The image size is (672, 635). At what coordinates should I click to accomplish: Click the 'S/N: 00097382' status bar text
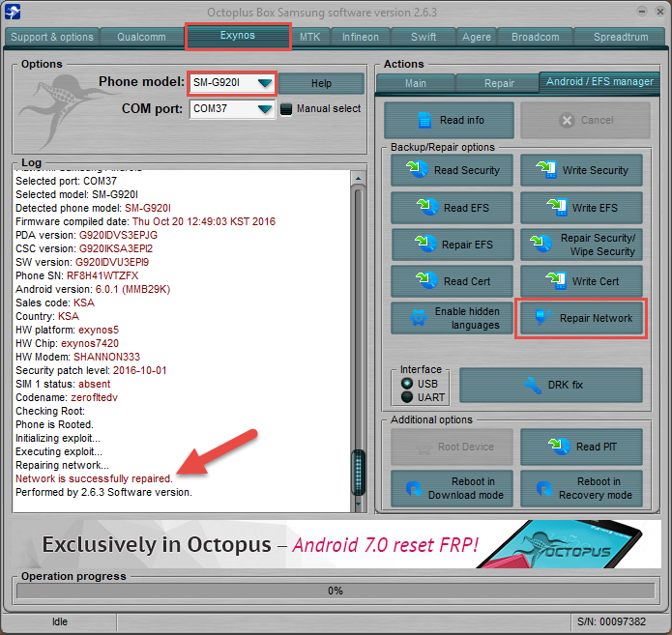tap(612, 621)
